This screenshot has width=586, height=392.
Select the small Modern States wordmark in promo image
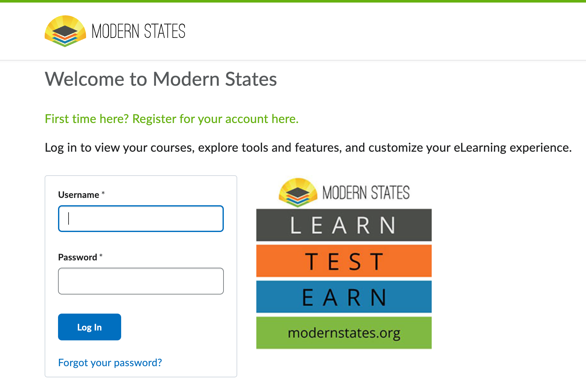(367, 192)
